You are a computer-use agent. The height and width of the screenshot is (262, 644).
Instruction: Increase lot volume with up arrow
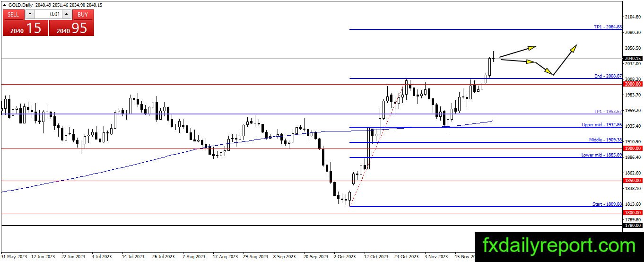67,14
